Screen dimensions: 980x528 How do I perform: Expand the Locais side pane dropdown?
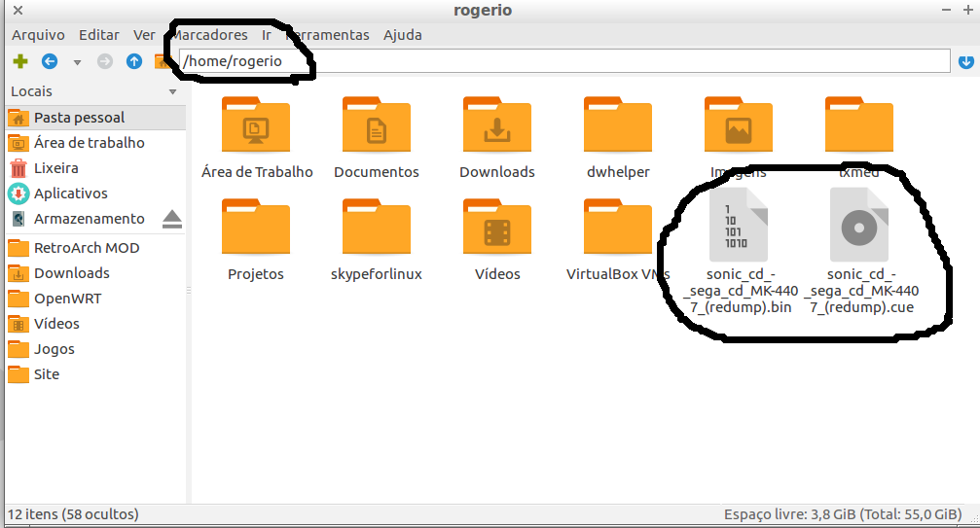pos(173,92)
